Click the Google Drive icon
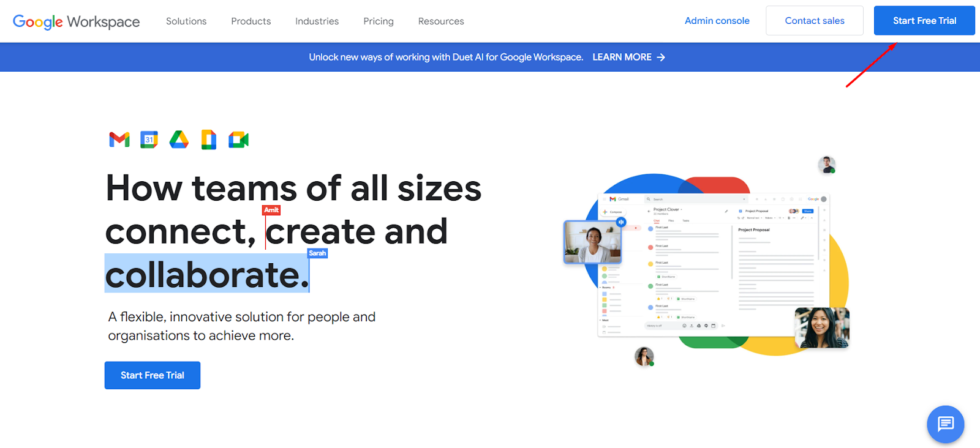The image size is (980, 448). pos(179,140)
